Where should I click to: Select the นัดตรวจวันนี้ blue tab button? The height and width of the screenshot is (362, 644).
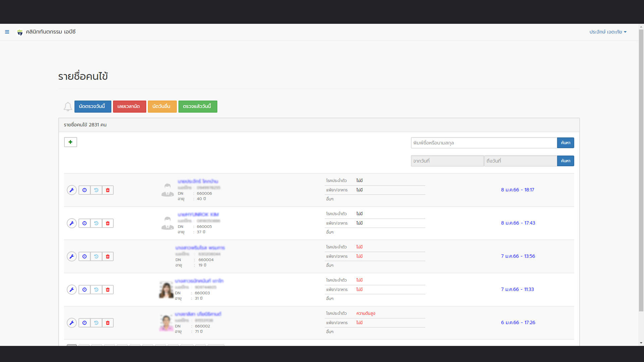point(93,107)
